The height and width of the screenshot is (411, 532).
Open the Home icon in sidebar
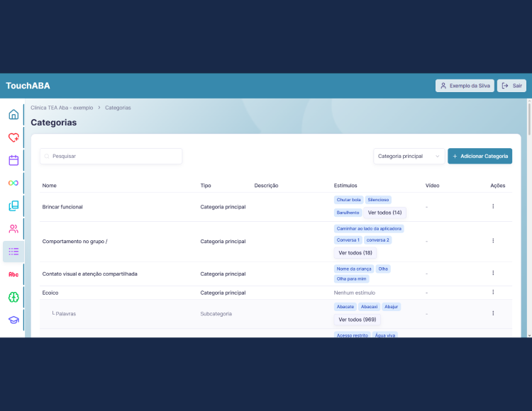[x=13, y=115]
